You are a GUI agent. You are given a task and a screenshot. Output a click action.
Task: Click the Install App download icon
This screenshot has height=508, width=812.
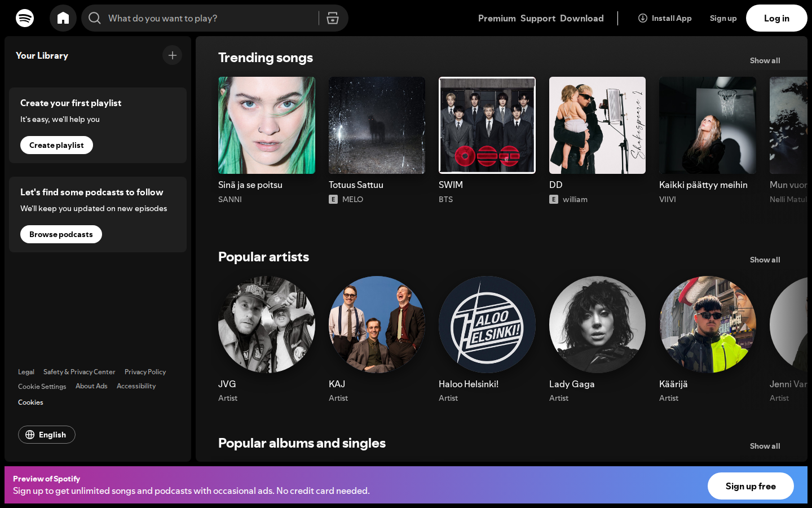643,18
